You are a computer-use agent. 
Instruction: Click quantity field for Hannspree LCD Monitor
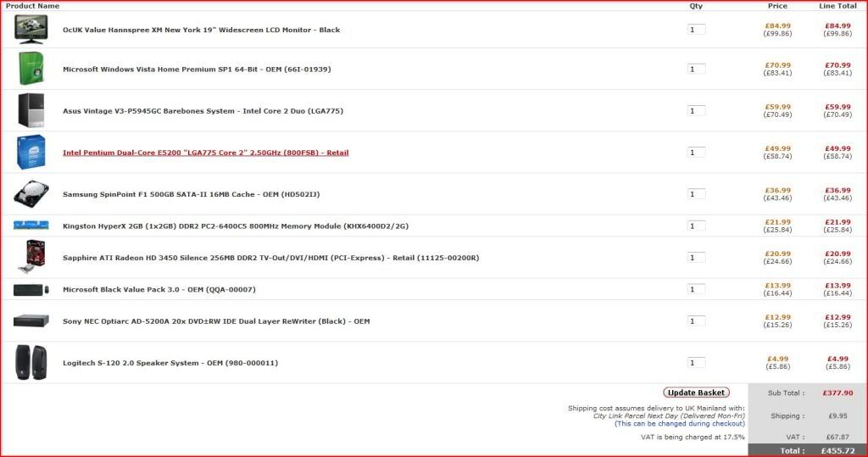696,30
